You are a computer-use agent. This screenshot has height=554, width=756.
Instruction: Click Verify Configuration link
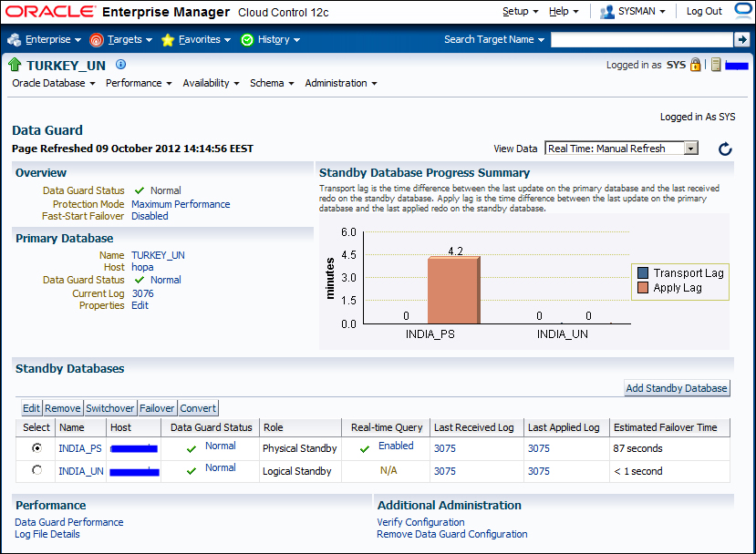(x=420, y=522)
